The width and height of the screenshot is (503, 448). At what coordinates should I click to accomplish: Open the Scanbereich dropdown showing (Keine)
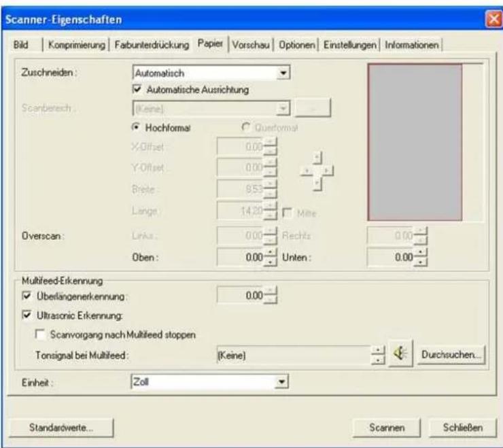[x=211, y=109]
